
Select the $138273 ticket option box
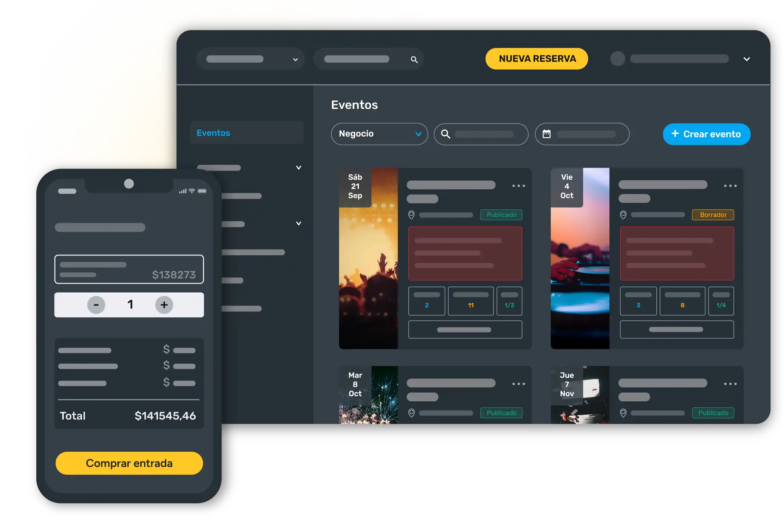click(129, 269)
